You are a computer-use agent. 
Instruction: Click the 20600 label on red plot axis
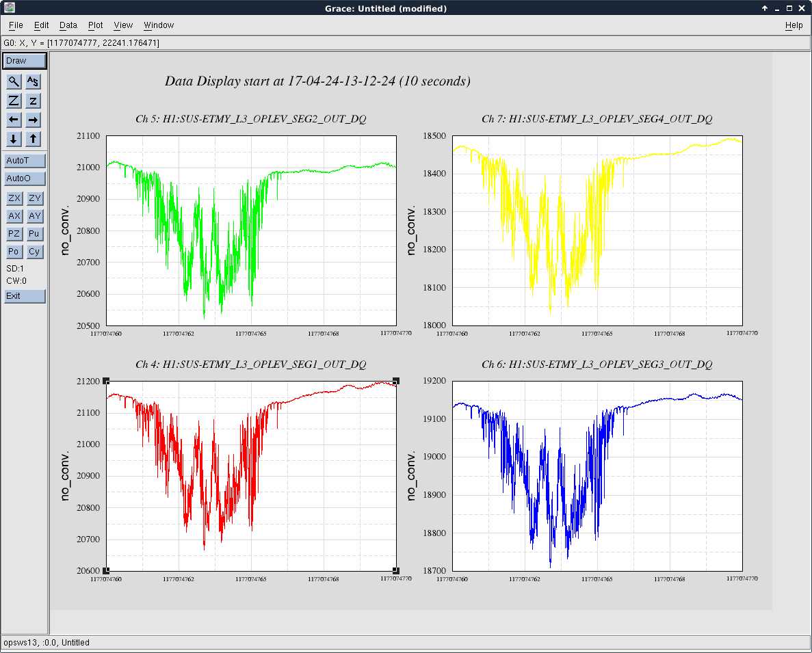coord(88,571)
